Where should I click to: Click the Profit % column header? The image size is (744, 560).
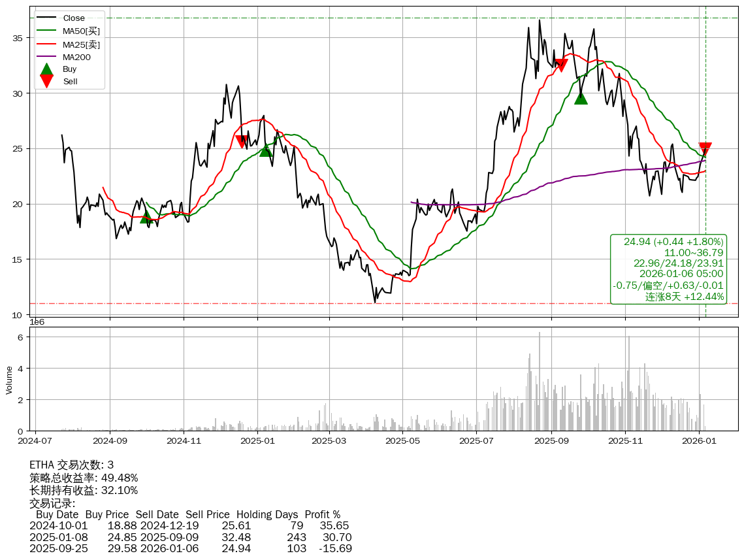click(x=322, y=515)
